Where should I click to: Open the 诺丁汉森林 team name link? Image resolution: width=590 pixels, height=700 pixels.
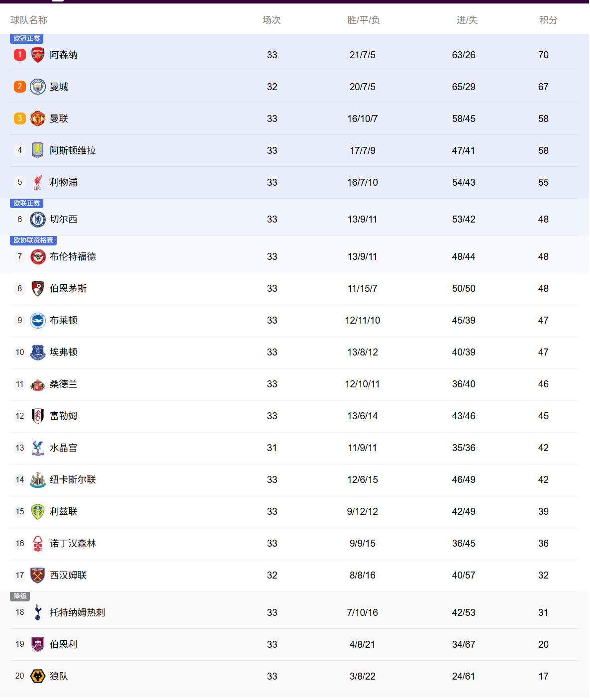(73, 543)
